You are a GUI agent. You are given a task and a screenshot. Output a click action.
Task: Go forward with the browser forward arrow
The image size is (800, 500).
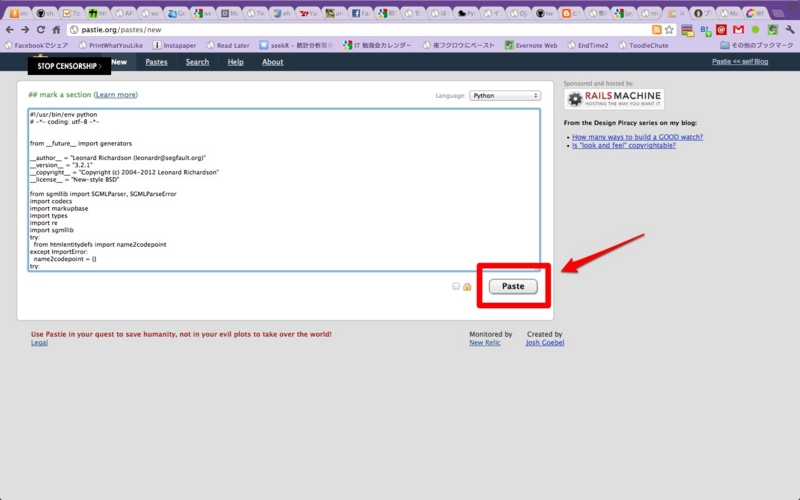(25, 30)
